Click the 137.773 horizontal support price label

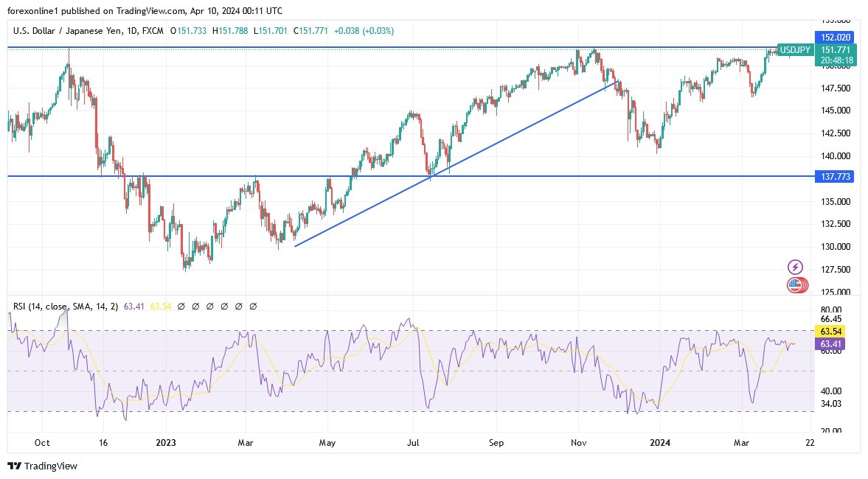pyautogui.click(x=836, y=176)
